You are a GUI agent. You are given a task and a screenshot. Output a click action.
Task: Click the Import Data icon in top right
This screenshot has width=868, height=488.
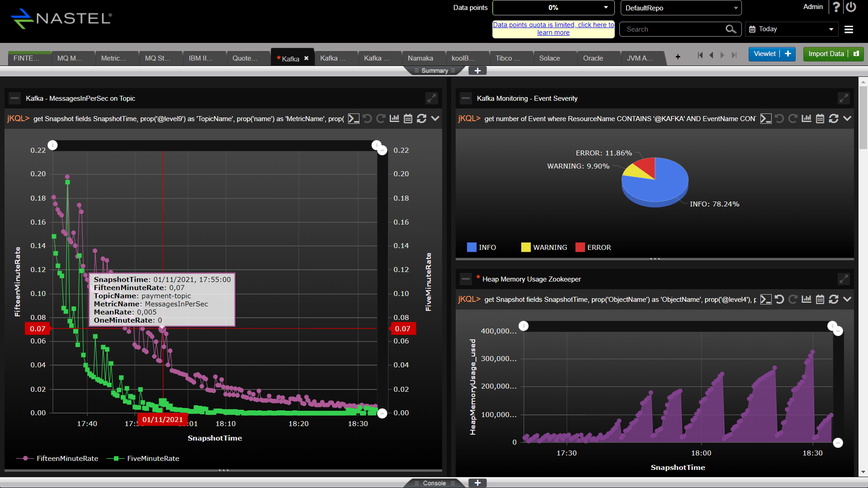856,55
